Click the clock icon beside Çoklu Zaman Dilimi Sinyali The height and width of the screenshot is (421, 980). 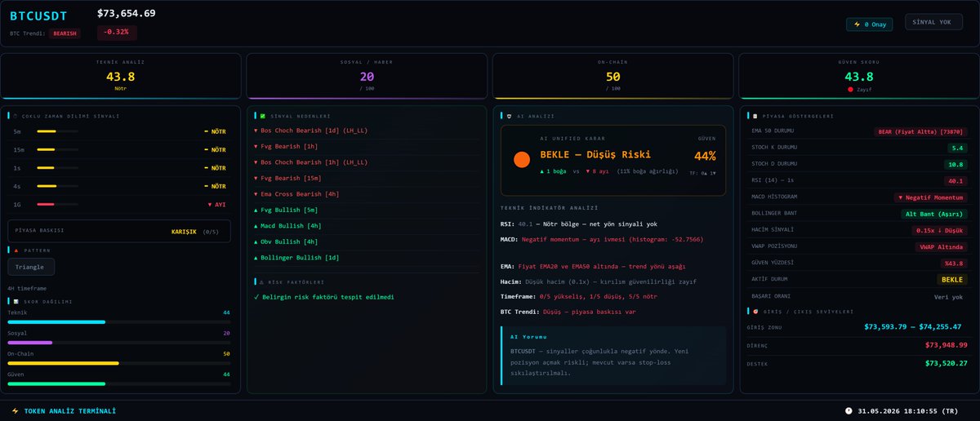16,116
